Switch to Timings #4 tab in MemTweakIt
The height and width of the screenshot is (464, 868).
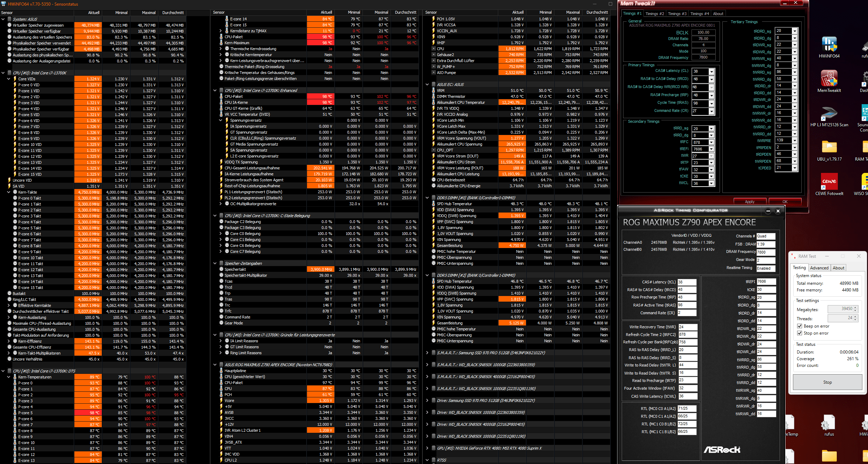(700, 14)
